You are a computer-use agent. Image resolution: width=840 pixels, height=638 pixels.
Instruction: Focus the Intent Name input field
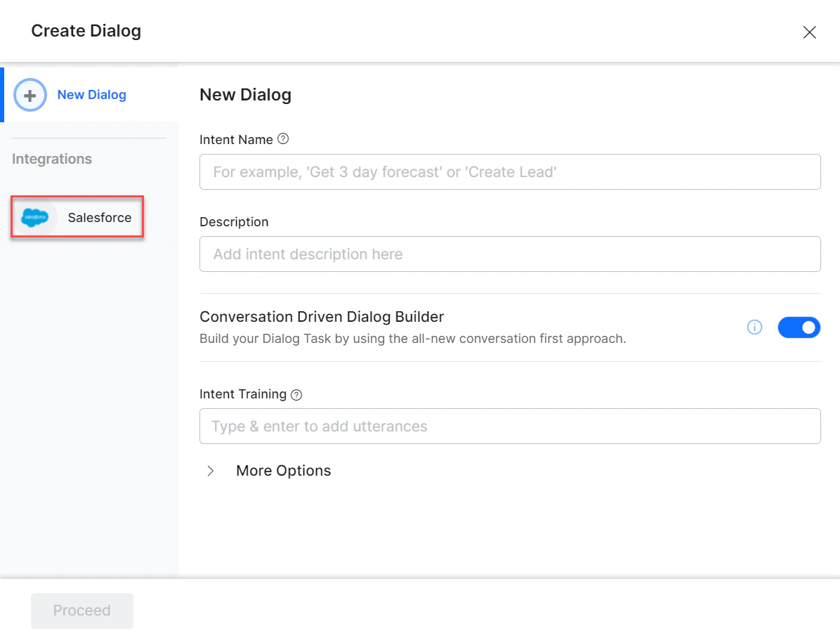(510, 171)
